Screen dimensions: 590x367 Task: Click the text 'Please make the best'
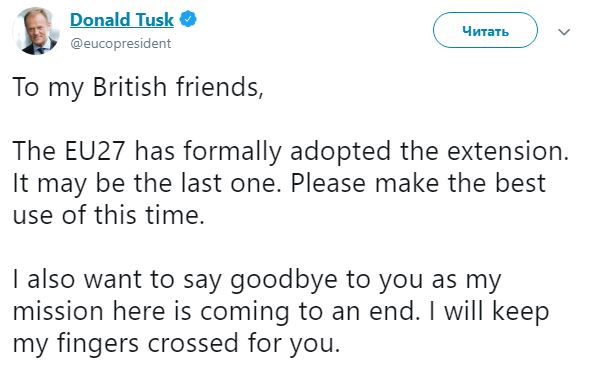[x=418, y=183]
